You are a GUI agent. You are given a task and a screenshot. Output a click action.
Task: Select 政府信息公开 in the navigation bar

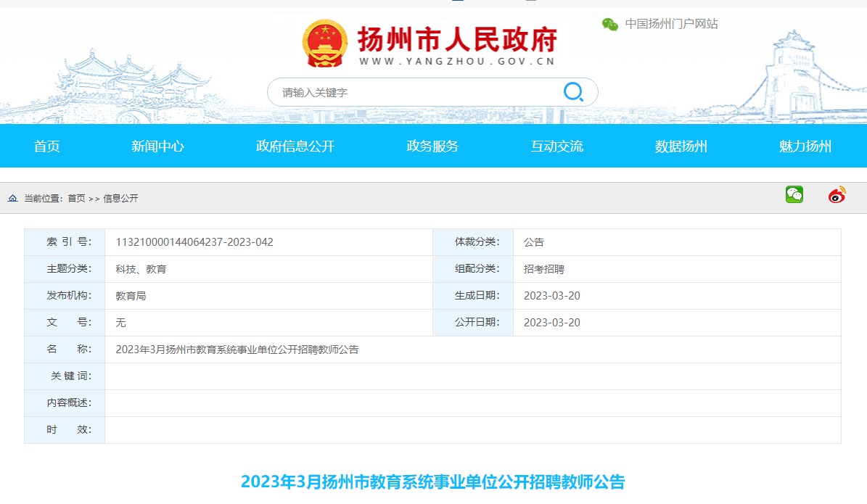tap(295, 146)
